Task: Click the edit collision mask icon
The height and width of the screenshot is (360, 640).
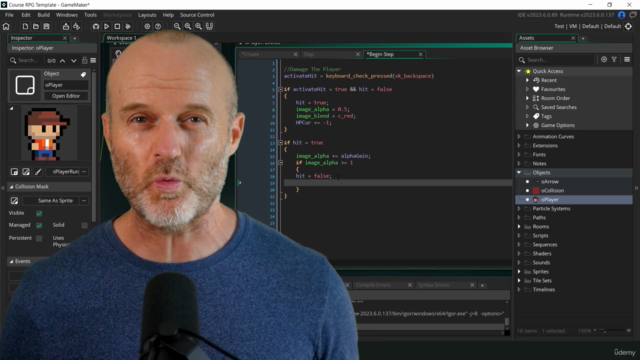Action: click(x=14, y=200)
